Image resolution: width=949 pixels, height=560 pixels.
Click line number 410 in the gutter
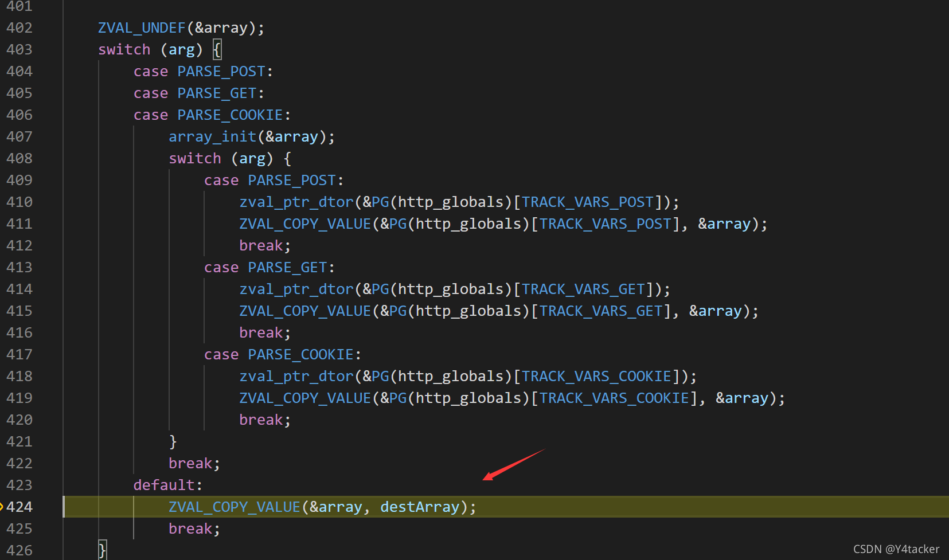[x=19, y=202]
